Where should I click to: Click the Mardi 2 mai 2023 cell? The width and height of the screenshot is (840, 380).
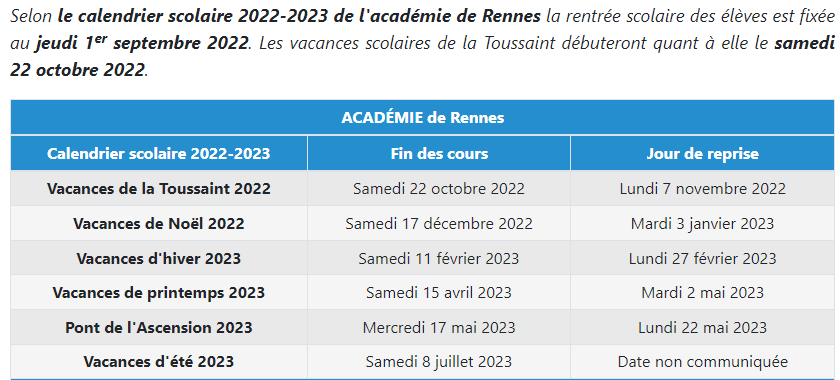[x=702, y=293]
